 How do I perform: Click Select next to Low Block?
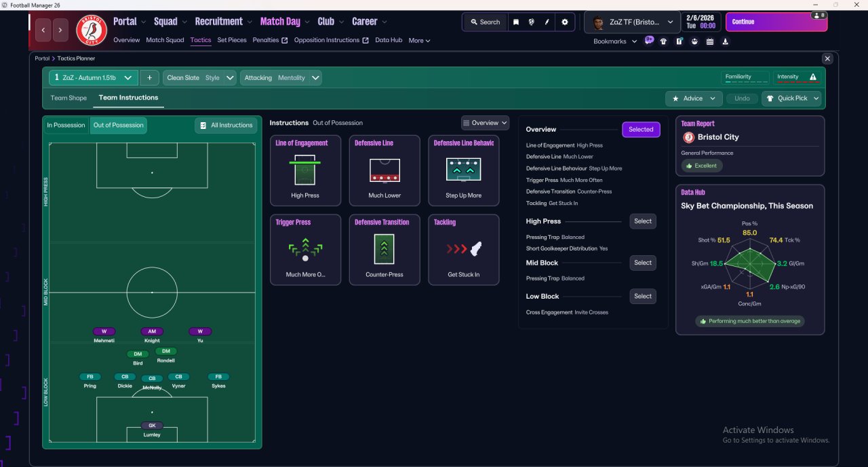(643, 296)
